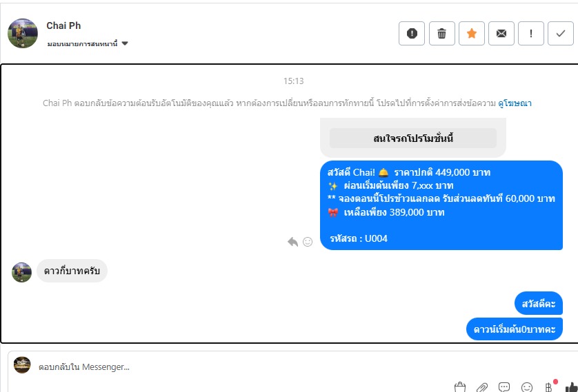Open saved replies speech bubble icon
The height and width of the screenshot is (392, 578).
tap(504, 387)
